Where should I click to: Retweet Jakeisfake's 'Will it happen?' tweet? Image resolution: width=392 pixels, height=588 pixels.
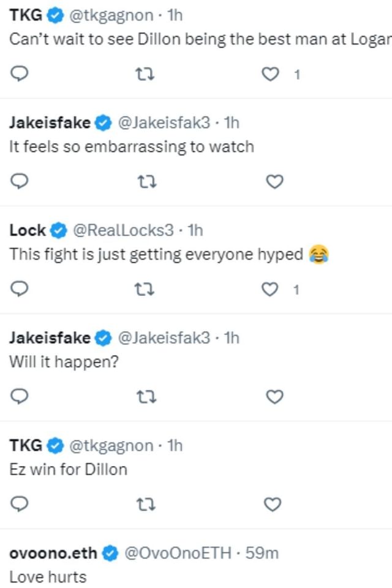(x=145, y=396)
